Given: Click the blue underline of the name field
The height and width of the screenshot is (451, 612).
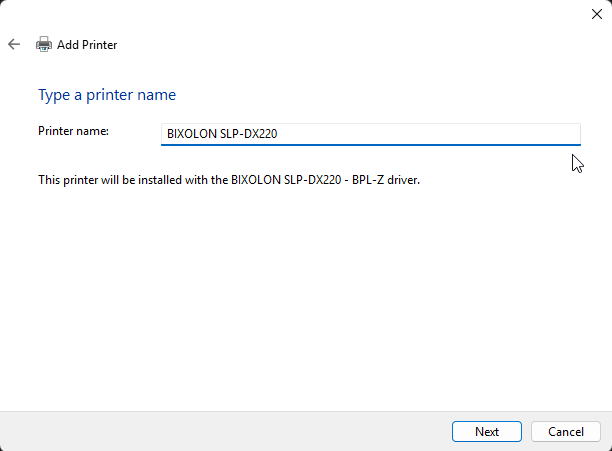Looking at the screenshot, I should [371, 145].
